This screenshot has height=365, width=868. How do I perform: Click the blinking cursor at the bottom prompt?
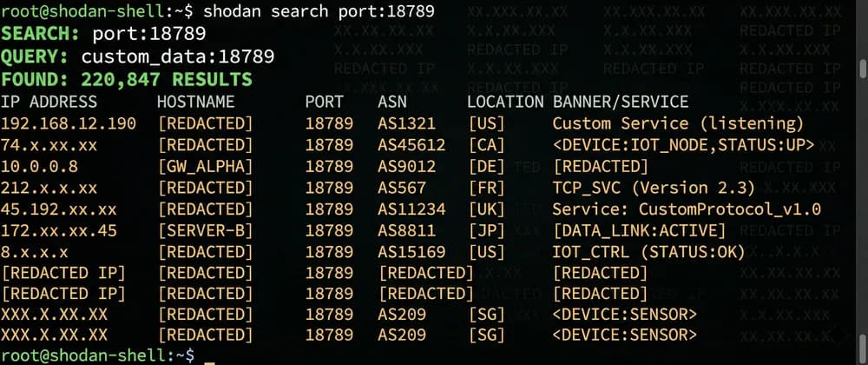[209, 362]
